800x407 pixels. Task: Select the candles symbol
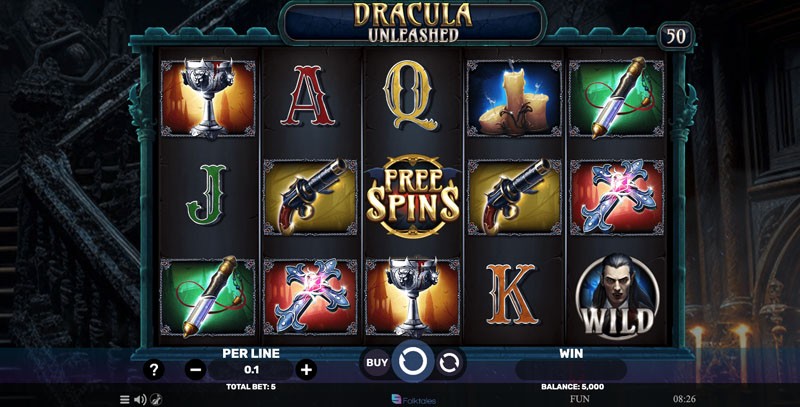tap(514, 98)
